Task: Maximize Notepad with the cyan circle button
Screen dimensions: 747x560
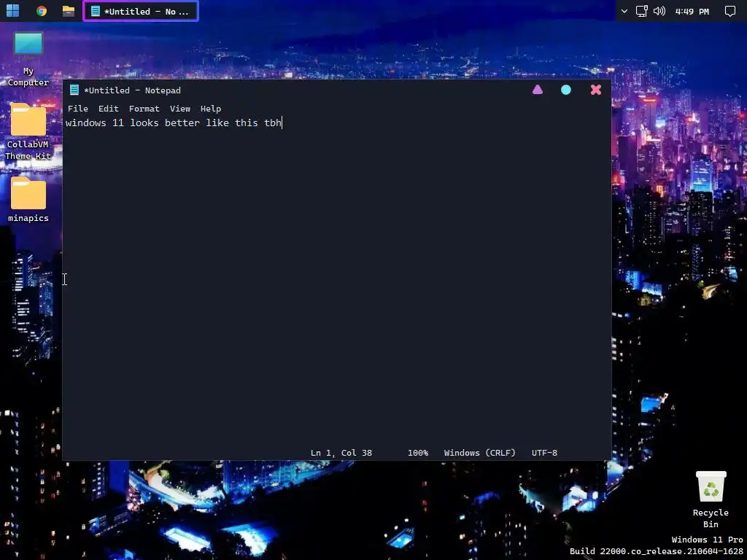Action: (x=566, y=90)
